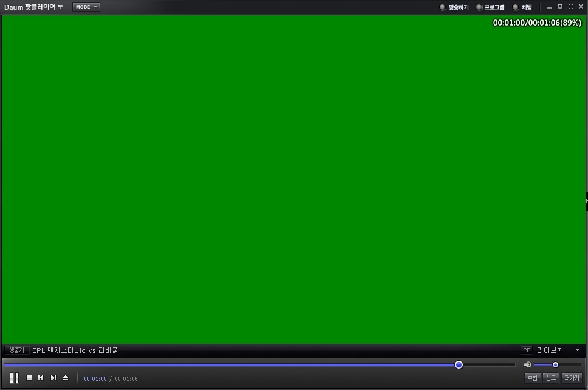Close the player window
The width and height of the screenshot is (588, 390).
(581, 6)
